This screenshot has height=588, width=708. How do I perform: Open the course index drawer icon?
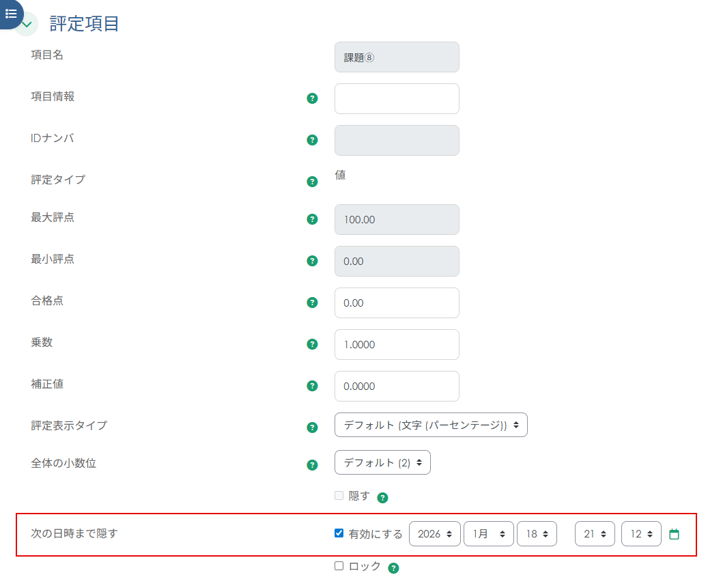[x=11, y=14]
